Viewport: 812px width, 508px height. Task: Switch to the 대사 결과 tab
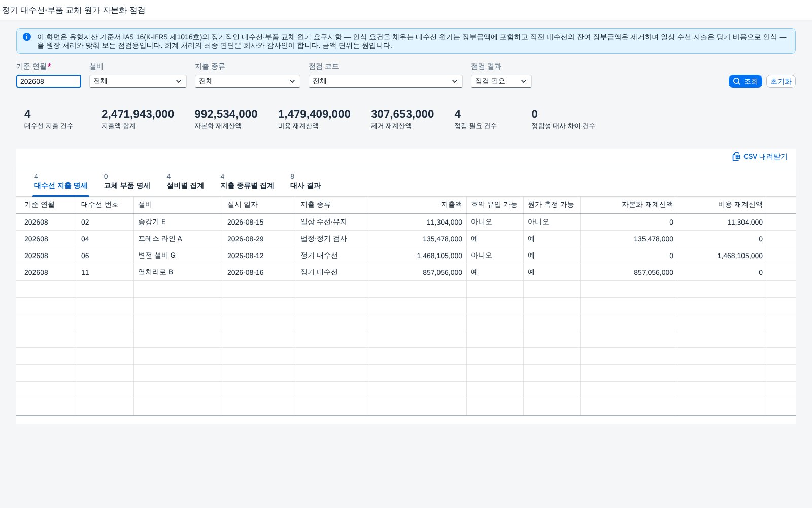(x=306, y=181)
